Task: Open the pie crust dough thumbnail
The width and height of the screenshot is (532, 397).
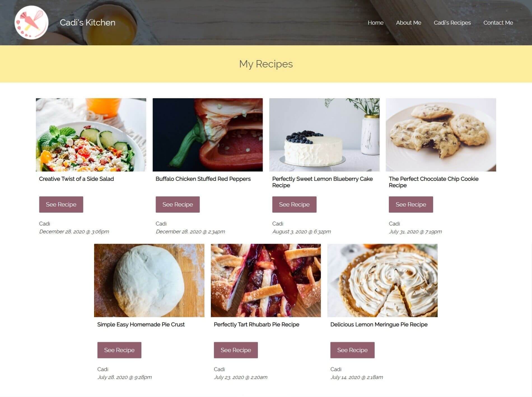Action: 149,280
